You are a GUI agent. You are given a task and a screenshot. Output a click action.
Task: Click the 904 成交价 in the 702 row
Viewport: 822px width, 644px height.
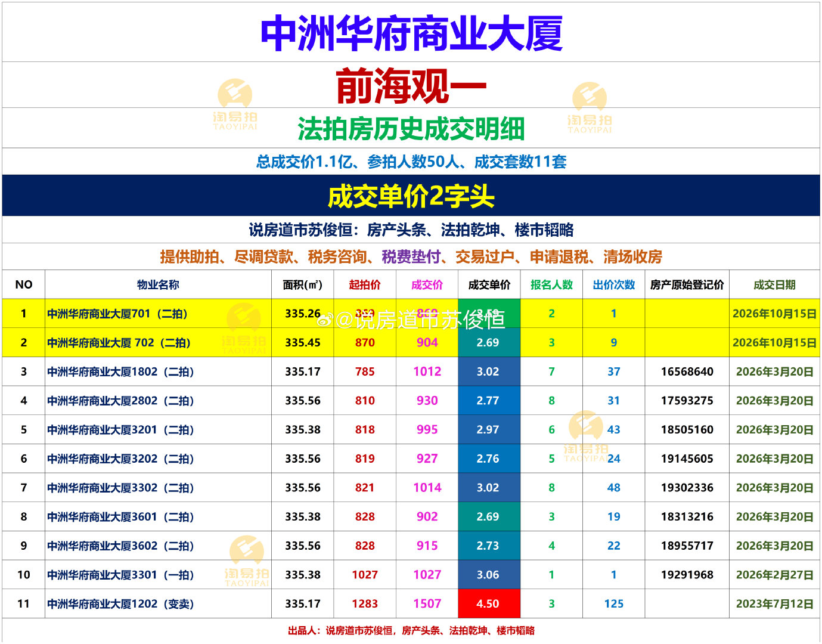pos(427,342)
